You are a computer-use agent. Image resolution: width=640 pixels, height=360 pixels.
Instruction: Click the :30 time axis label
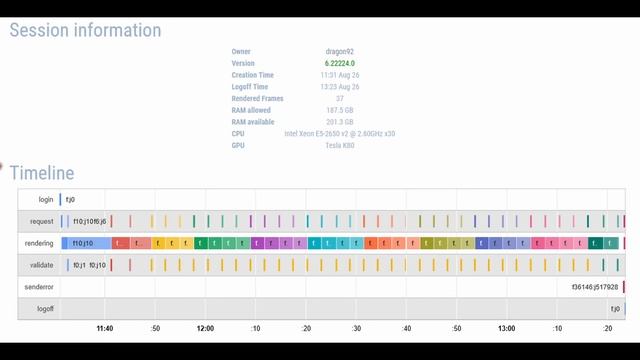click(356, 329)
